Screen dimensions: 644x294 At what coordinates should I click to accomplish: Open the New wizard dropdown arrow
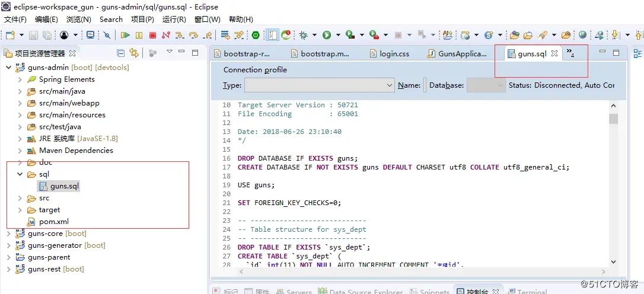[x=21, y=36]
